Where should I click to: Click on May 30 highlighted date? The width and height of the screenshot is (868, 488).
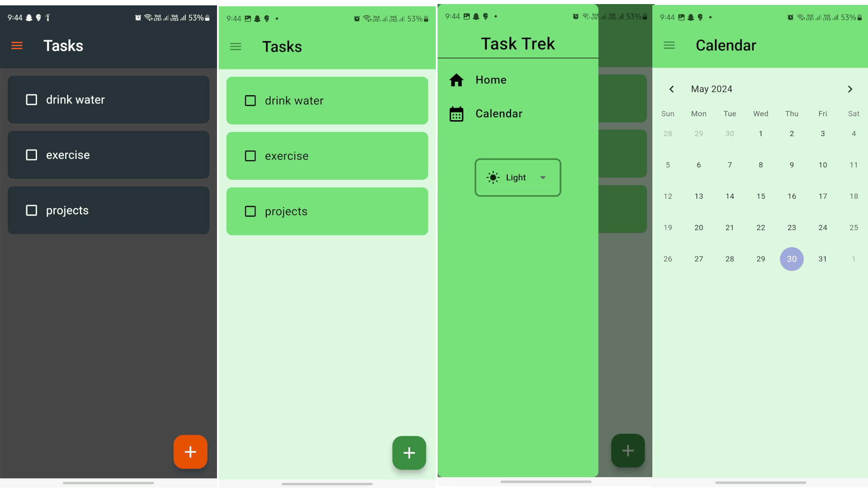point(791,258)
